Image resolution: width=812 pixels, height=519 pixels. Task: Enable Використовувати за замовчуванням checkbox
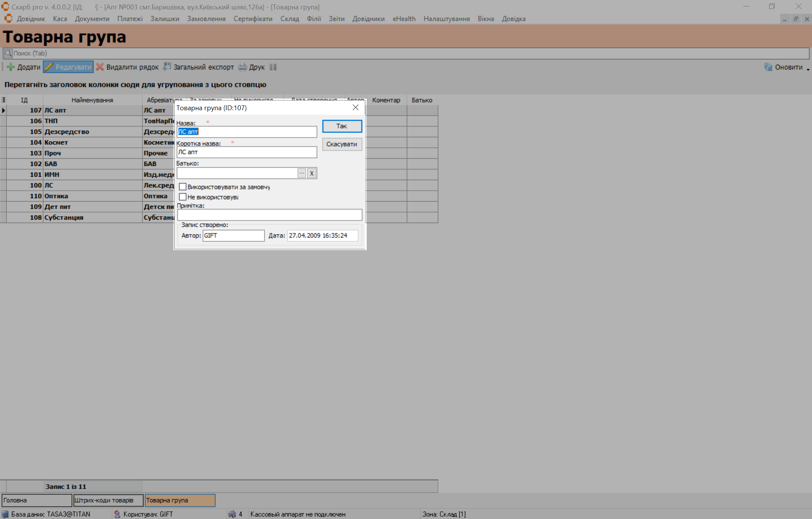coord(183,187)
